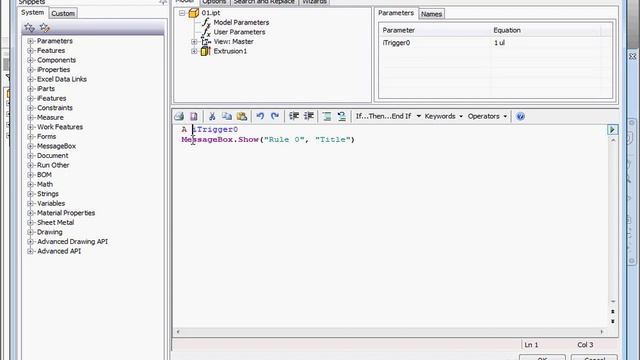Select User Parameters in the tree
This screenshot has width=640, height=360.
239,32
